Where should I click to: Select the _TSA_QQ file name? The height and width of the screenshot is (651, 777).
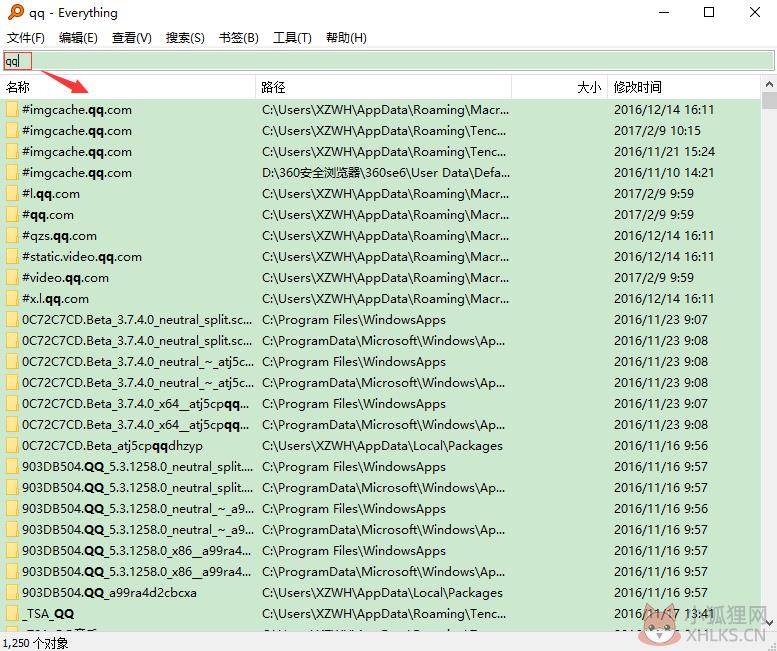click(48, 614)
